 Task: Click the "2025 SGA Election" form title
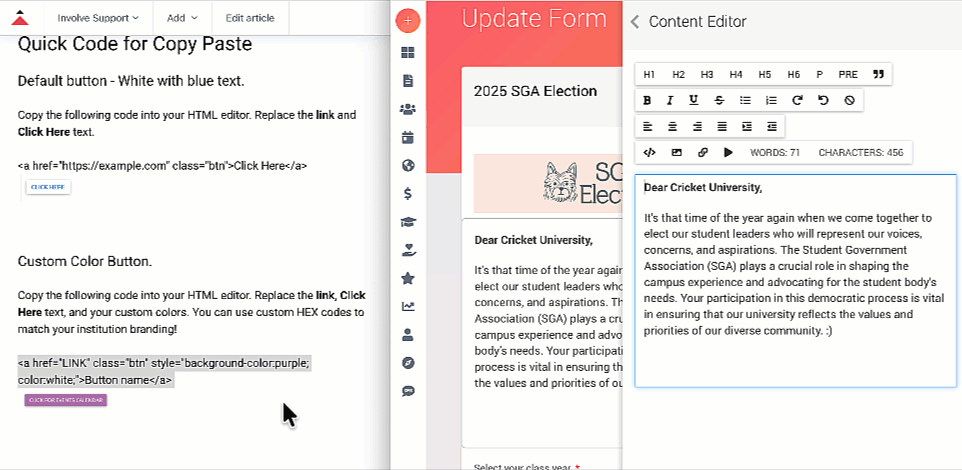point(535,91)
